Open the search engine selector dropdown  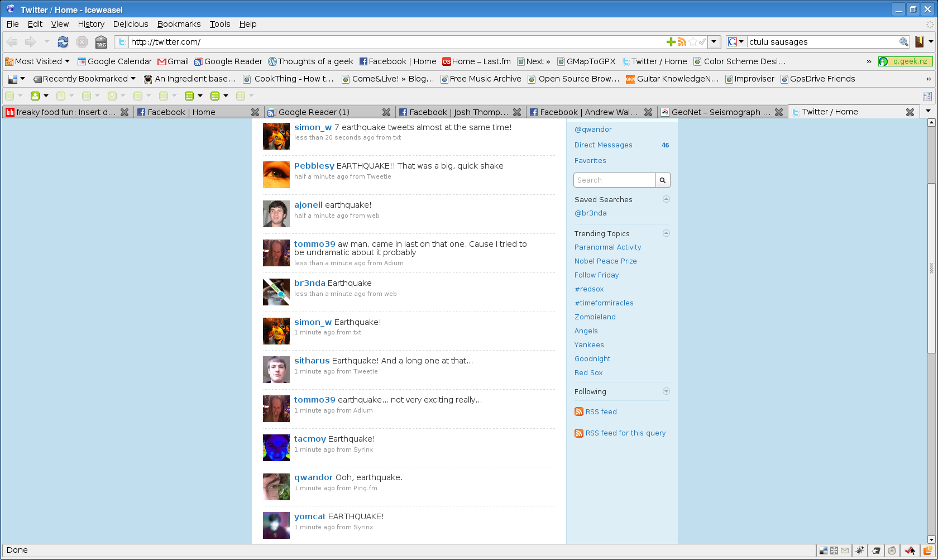[736, 42]
